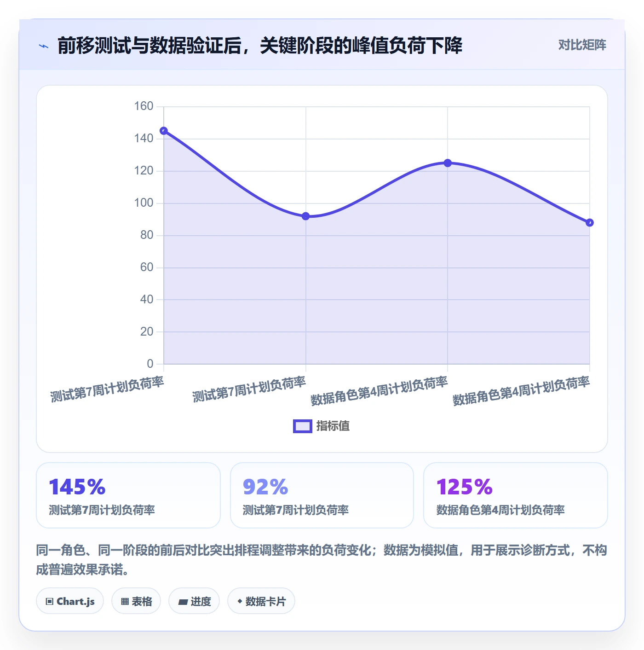This screenshot has height=650, width=644.
Task: Click the 对比矩阵 label in the header
Action: [x=582, y=45]
